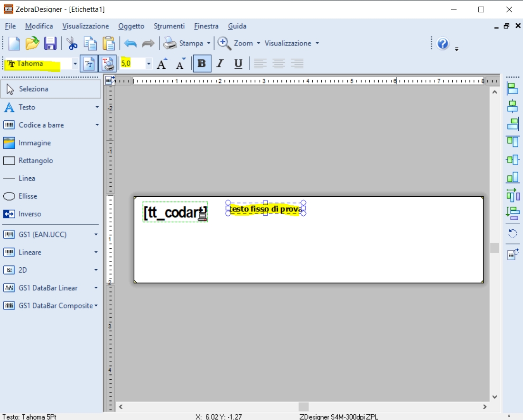Click the Save floppy disk icon
Image resolution: width=523 pixels, height=420 pixels.
pos(50,44)
